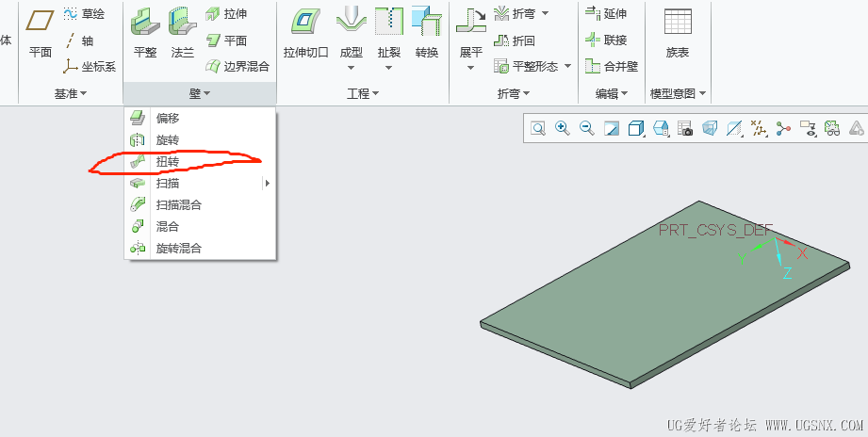Viewport: 868px width, 437px height.
Task: Open the saved orientations dropdown
Action: point(661,129)
